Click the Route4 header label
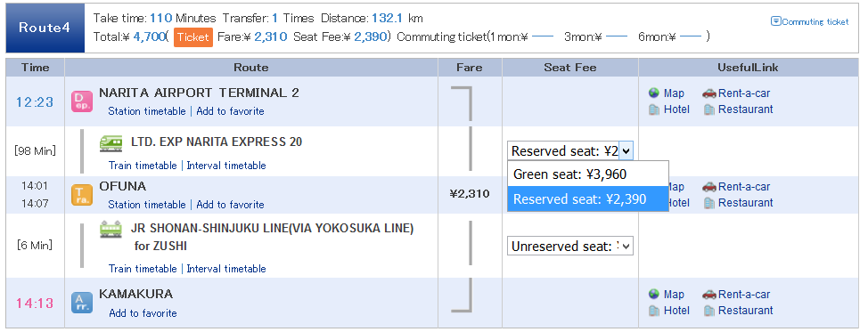Screen dimensions: 868x332 click(x=45, y=28)
